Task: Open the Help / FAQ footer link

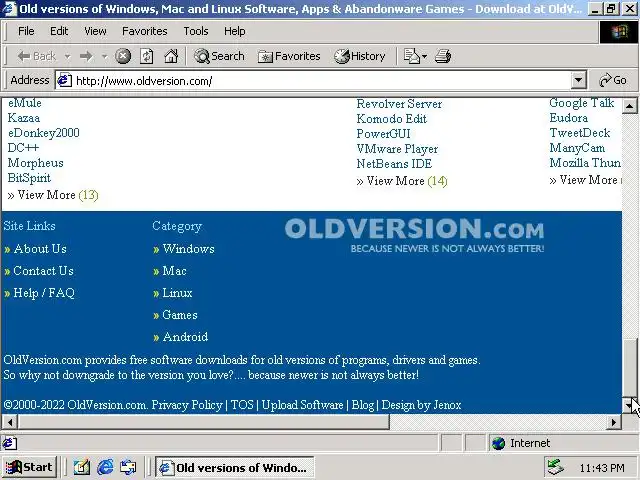Action: [x=44, y=293]
